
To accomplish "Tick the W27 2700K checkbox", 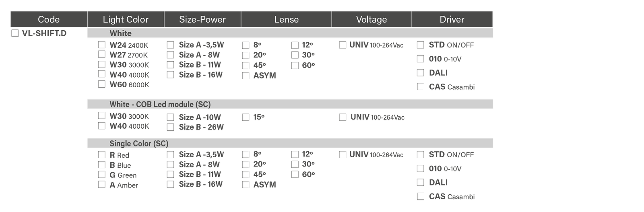I will tap(102, 54).
